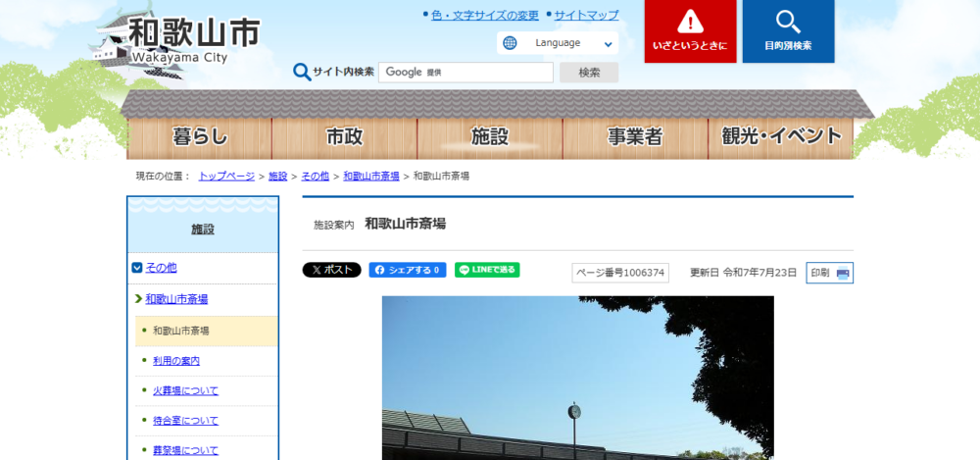Viewport: 980px width, 460px height.
Task: Click the 印刷 print button
Action: point(829,273)
